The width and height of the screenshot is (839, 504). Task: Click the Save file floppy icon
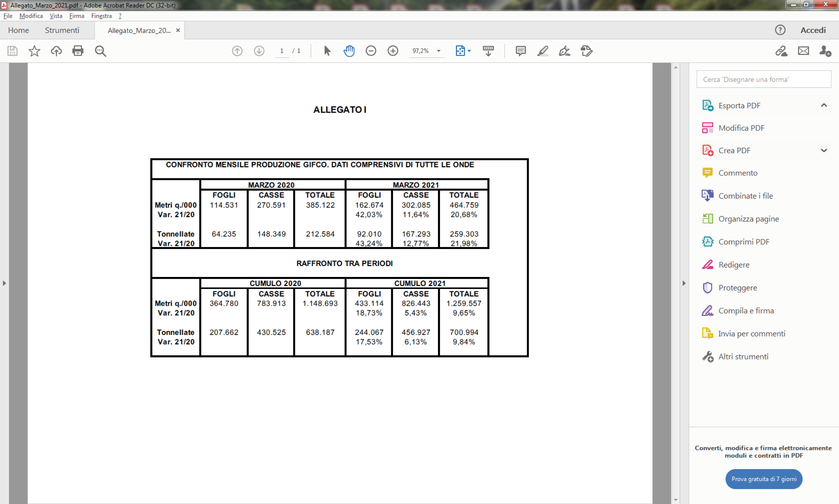[13, 51]
